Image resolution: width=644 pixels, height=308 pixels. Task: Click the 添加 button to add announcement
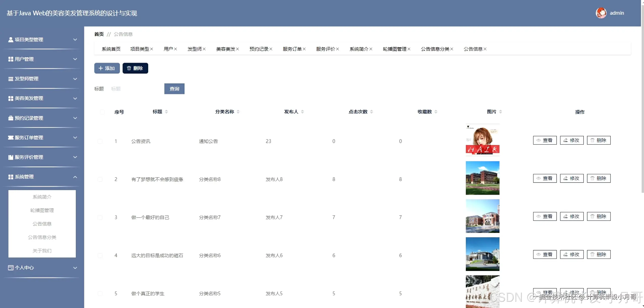pos(107,68)
